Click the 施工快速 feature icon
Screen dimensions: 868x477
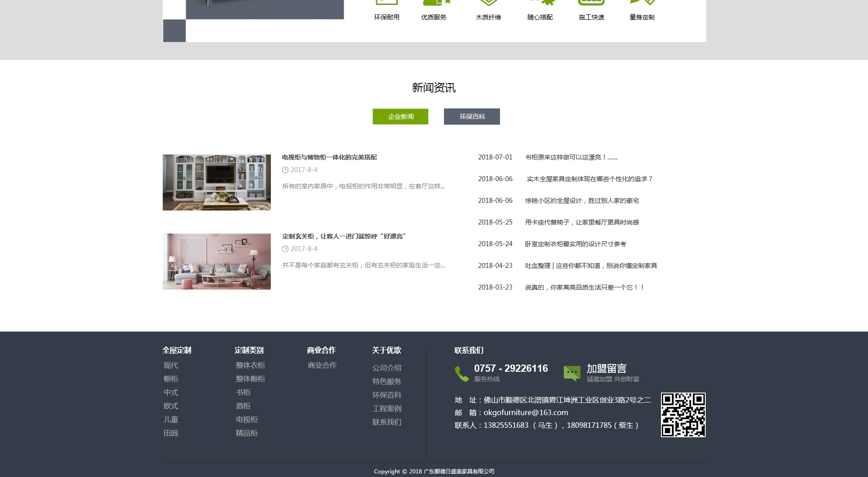click(x=591, y=3)
